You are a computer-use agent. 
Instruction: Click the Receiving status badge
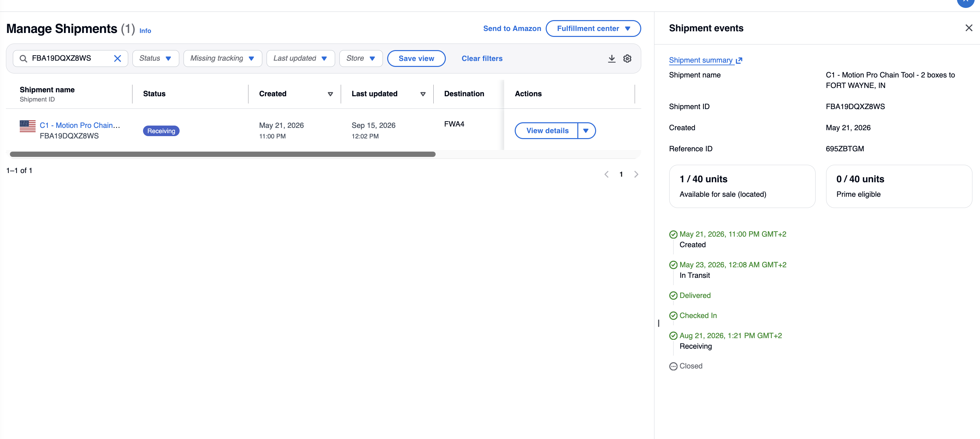(161, 131)
